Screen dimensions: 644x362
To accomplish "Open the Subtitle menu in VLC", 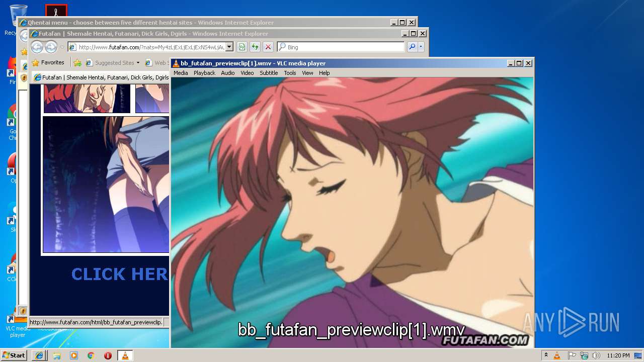I will tap(269, 73).
